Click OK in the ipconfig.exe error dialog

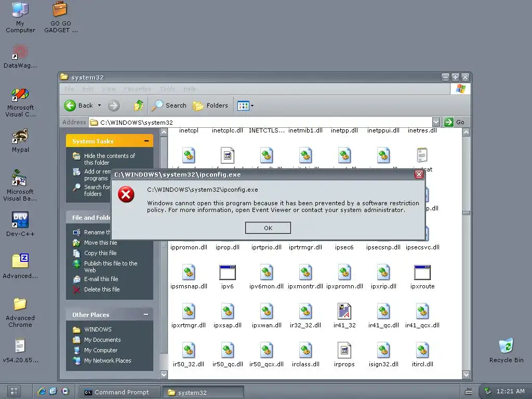[268, 228]
